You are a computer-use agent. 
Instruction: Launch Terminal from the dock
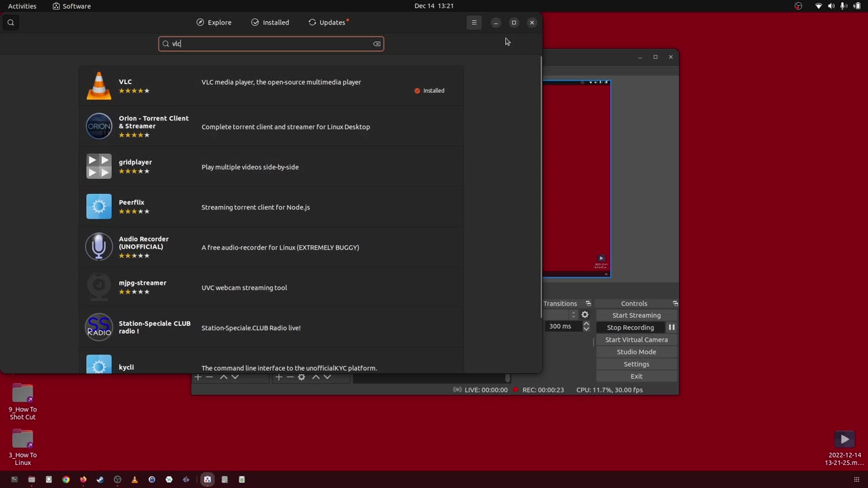[x=14, y=480]
